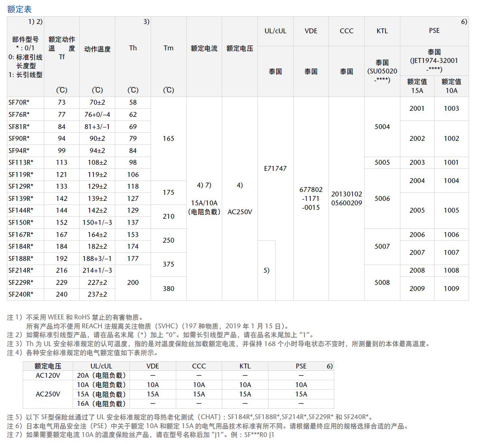Viewport: 482px width, 448px height.
Task: Select KTL code 5004
Action: (x=382, y=127)
